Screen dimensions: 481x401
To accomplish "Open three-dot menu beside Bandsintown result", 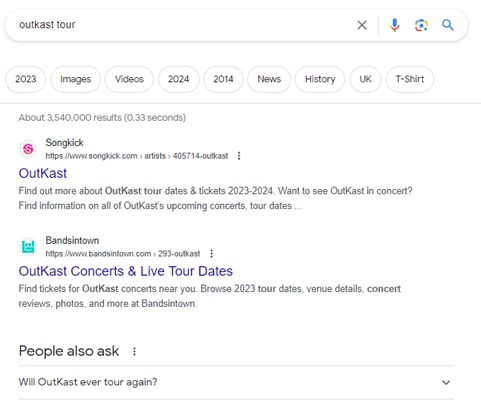I will tap(211, 254).
